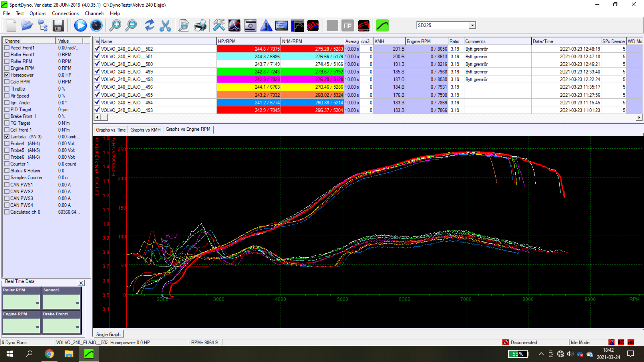Open the Windows notification center icon
This screenshot has height=362, width=644.
click(x=630, y=354)
